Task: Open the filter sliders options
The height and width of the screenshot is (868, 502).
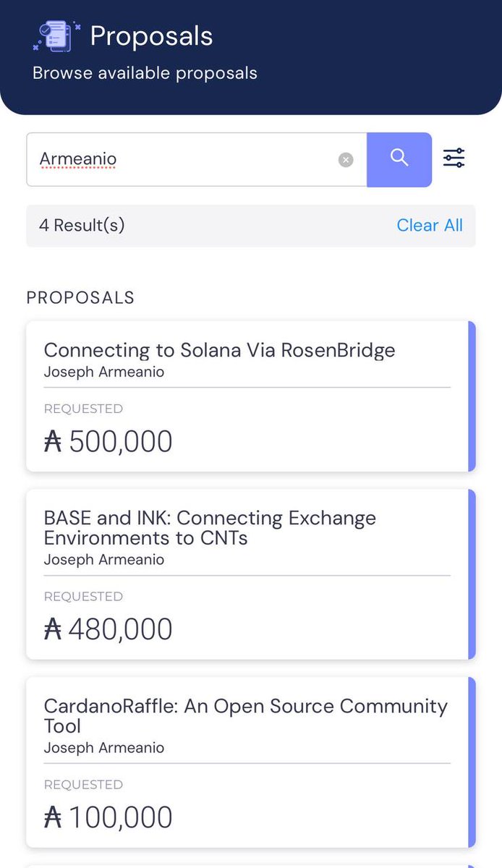Action: (454, 158)
